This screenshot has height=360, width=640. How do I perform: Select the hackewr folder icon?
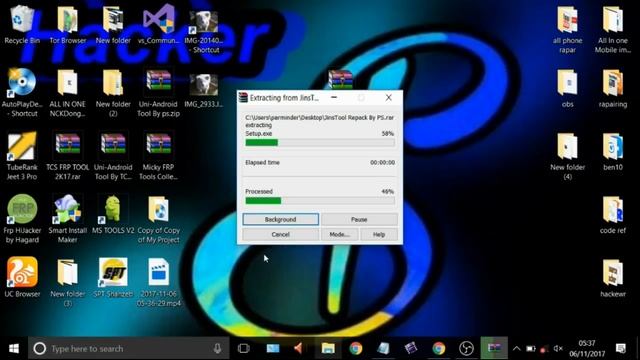[613, 278]
